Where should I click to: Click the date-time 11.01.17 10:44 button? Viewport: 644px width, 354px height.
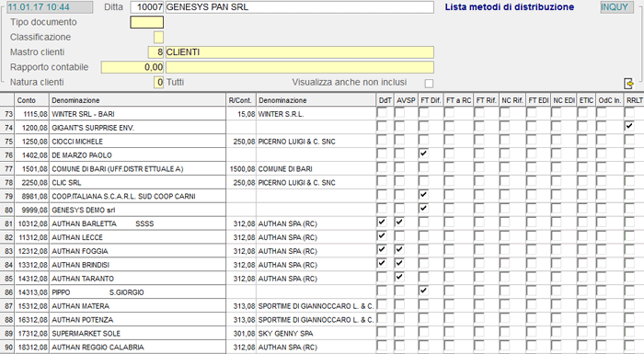50,7
